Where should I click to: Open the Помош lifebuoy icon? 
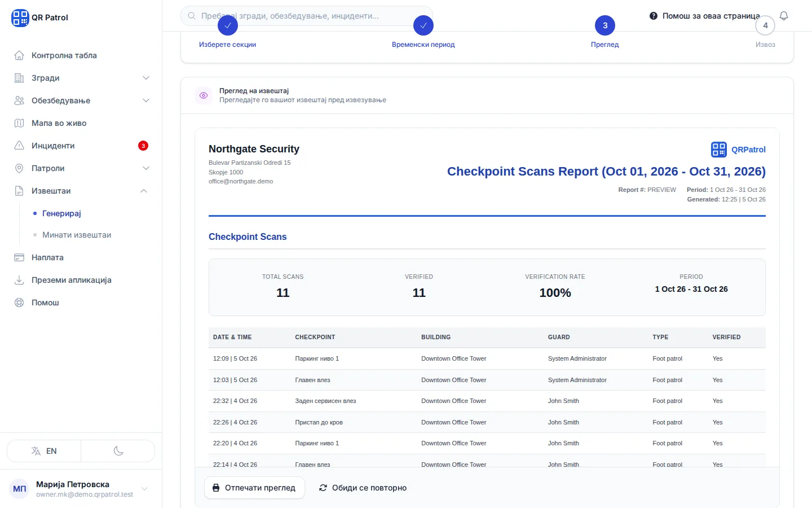[x=19, y=303]
